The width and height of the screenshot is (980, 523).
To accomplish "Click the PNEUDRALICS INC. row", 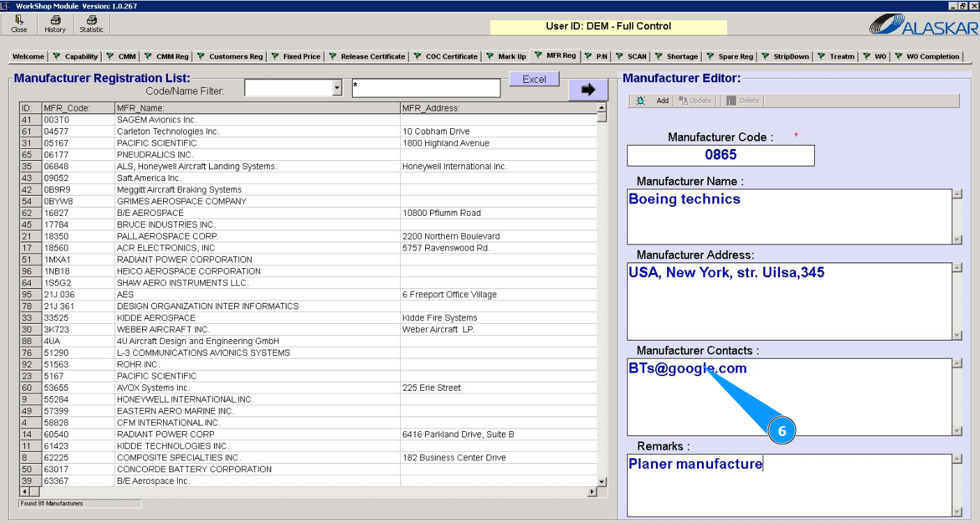I will [x=308, y=155].
